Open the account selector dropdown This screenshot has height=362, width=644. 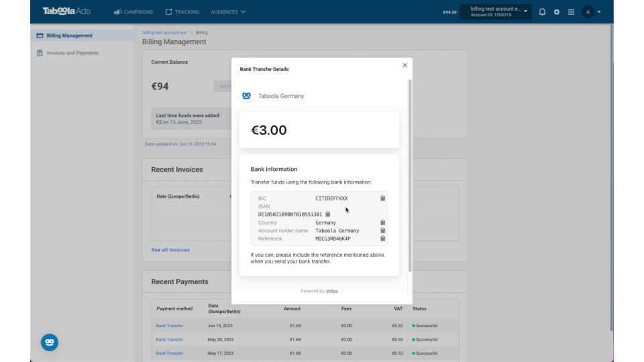tap(496, 12)
